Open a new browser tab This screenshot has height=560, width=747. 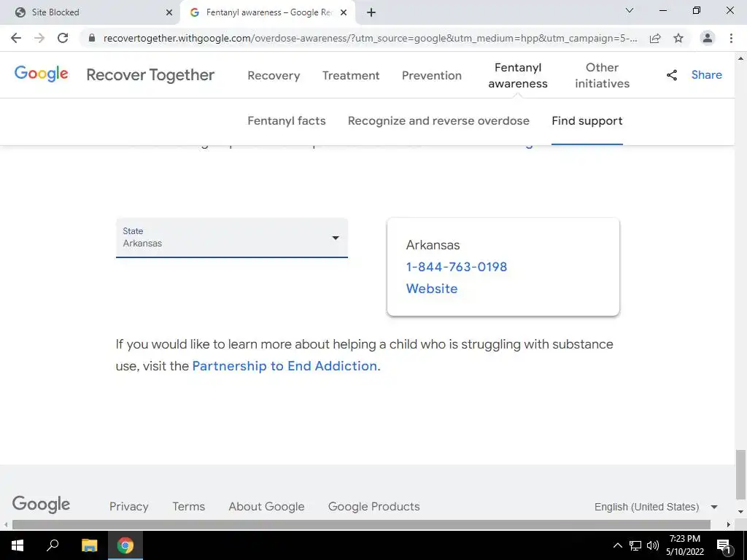pyautogui.click(x=371, y=13)
